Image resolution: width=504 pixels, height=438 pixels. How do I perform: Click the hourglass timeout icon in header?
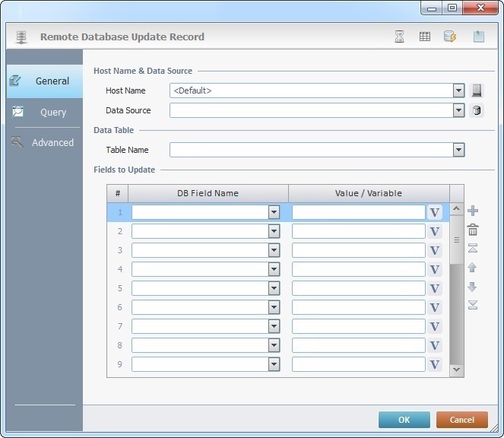(400, 36)
